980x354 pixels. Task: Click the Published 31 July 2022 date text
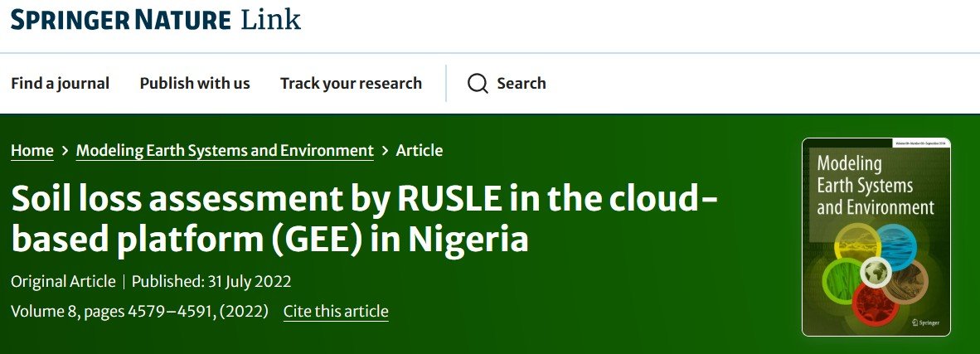(x=211, y=281)
